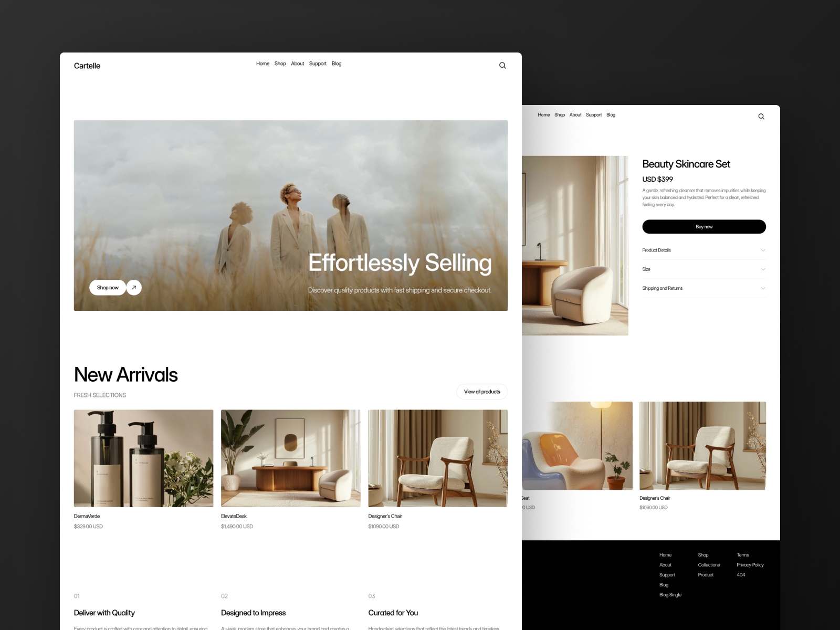Viewport: 840px width, 630px height.
Task: Select the DermaVerde product image
Action: [143, 458]
